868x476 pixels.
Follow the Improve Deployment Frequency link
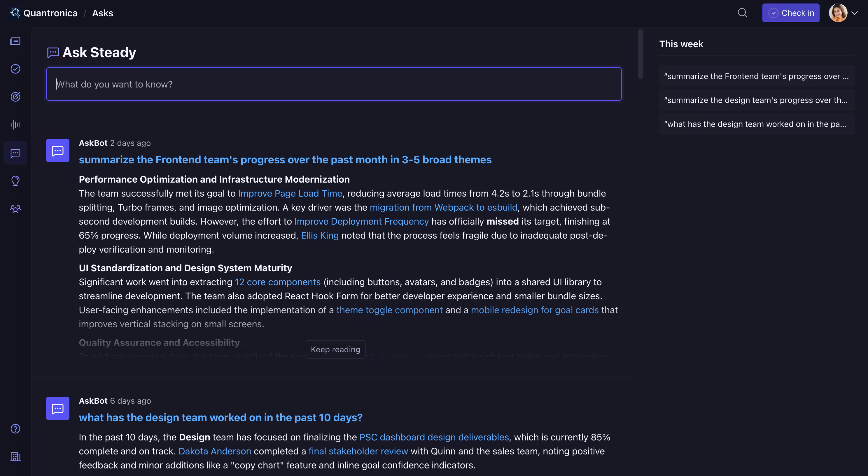pyautogui.click(x=362, y=221)
